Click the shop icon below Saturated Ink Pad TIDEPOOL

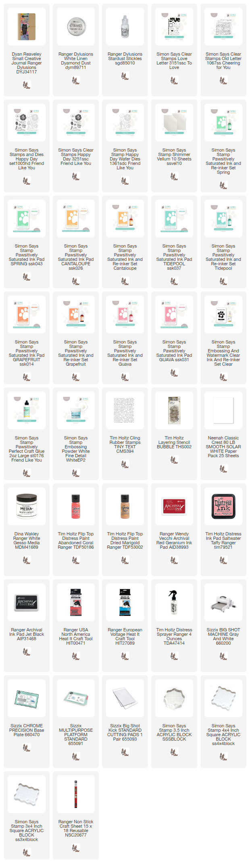(x=174, y=277)
